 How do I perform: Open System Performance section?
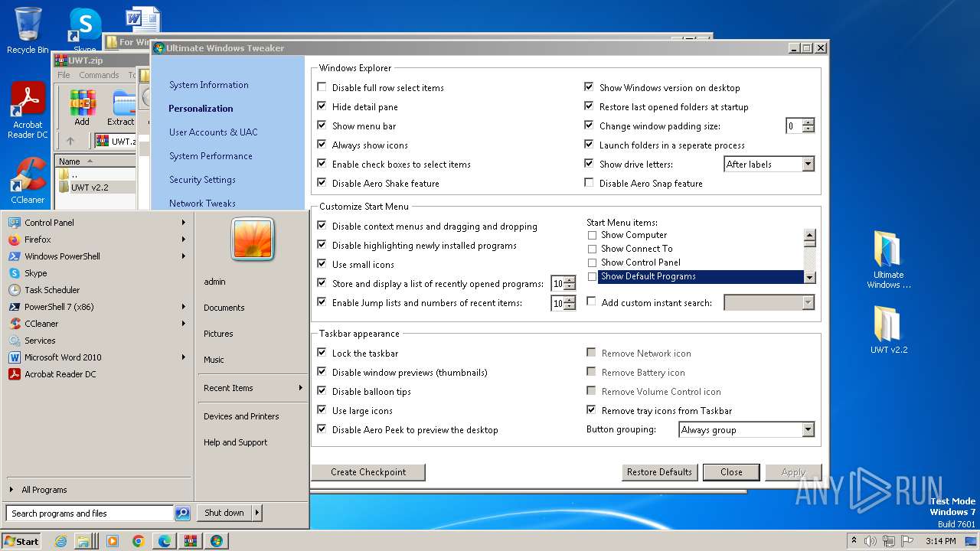pos(211,156)
